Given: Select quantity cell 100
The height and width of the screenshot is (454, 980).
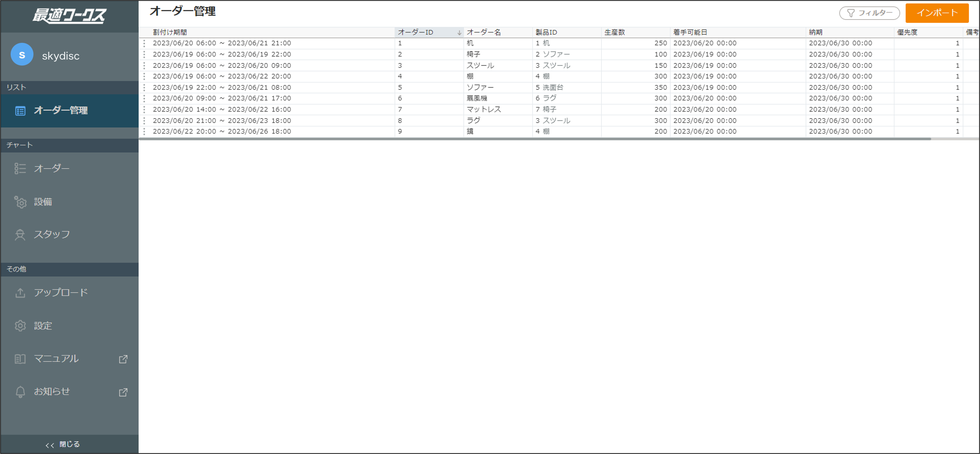Looking at the screenshot, I should (x=635, y=54).
